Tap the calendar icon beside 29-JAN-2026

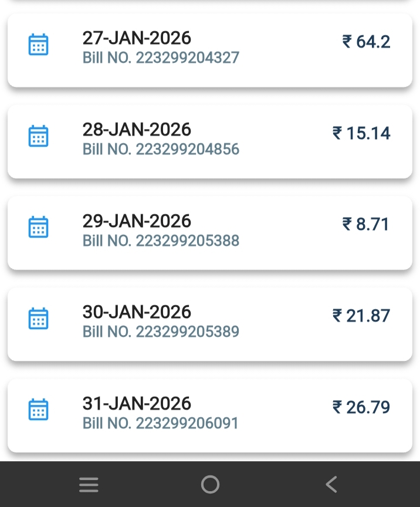(39, 227)
